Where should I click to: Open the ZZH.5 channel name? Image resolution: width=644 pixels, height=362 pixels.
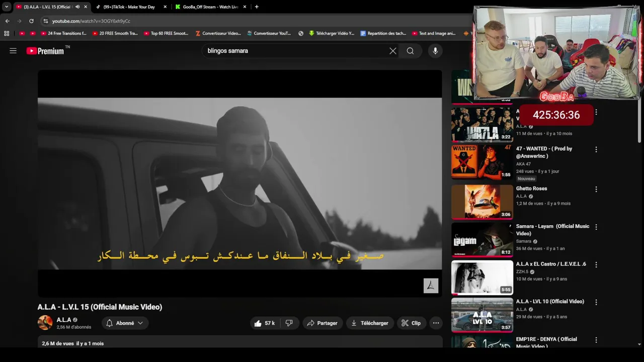(522, 271)
